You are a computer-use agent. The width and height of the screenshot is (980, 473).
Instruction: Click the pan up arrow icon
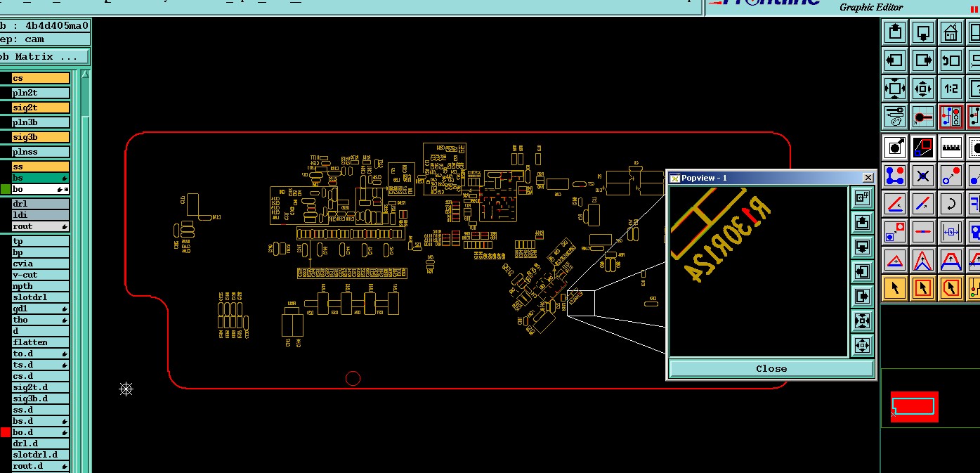(x=895, y=32)
